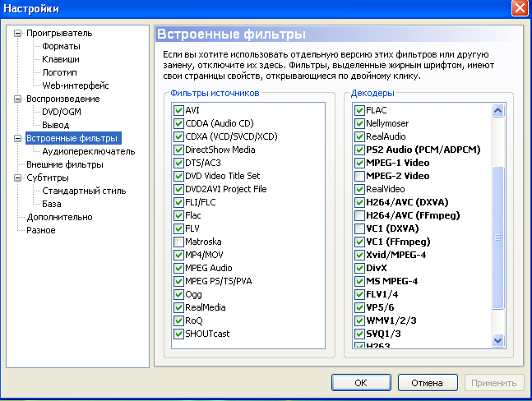Image resolution: width=532 pixels, height=401 pixels.
Task: Uncheck the MP4/MOV source filter
Action: click(178, 255)
